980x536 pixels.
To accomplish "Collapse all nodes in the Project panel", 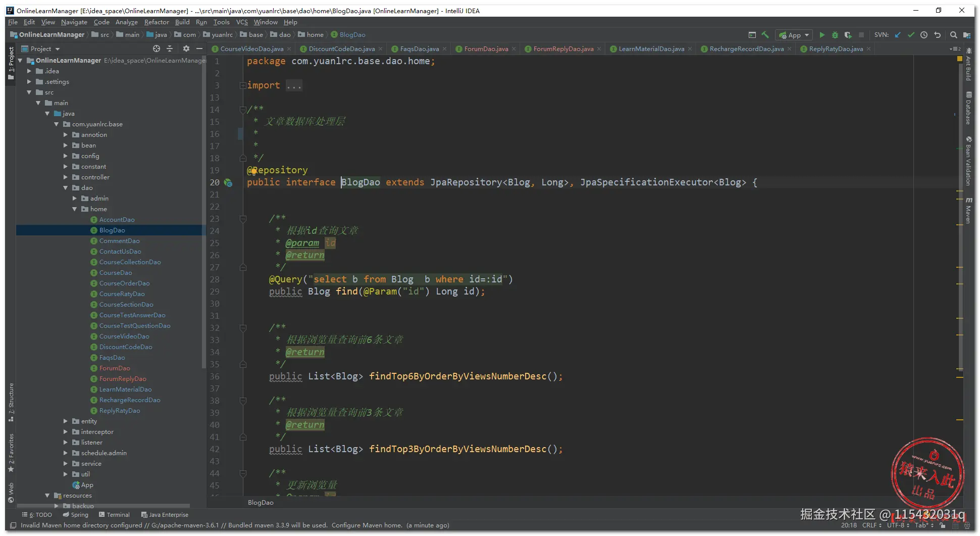I will [170, 48].
